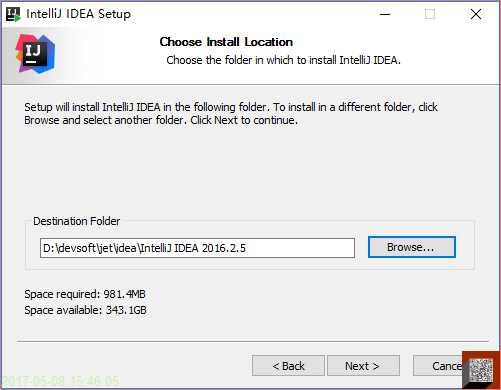Screen dimensions: 501x390
Task: Click the 'Choose Install Location' heading
Action: pyautogui.click(x=226, y=42)
